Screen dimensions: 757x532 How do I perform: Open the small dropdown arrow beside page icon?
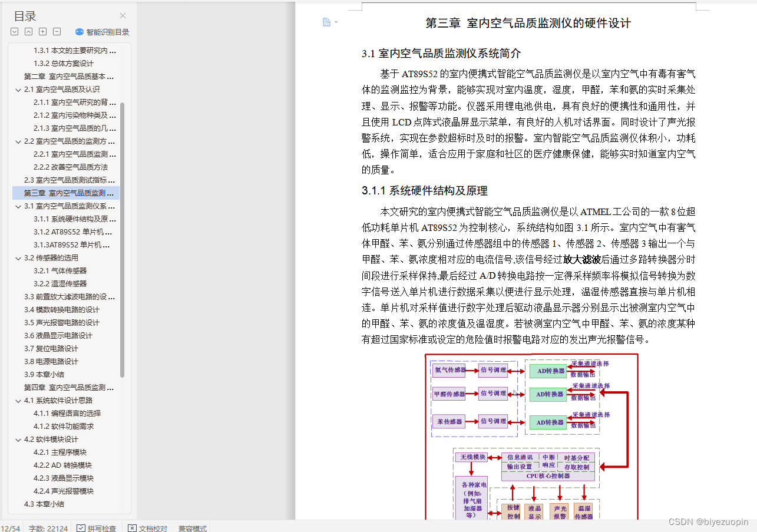pyautogui.click(x=336, y=22)
